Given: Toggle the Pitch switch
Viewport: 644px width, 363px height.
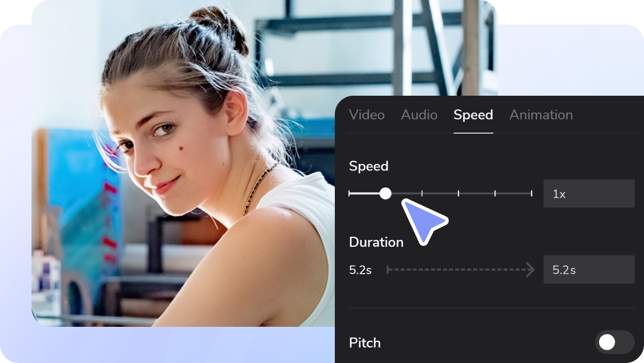Looking at the screenshot, I should point(614,342).
